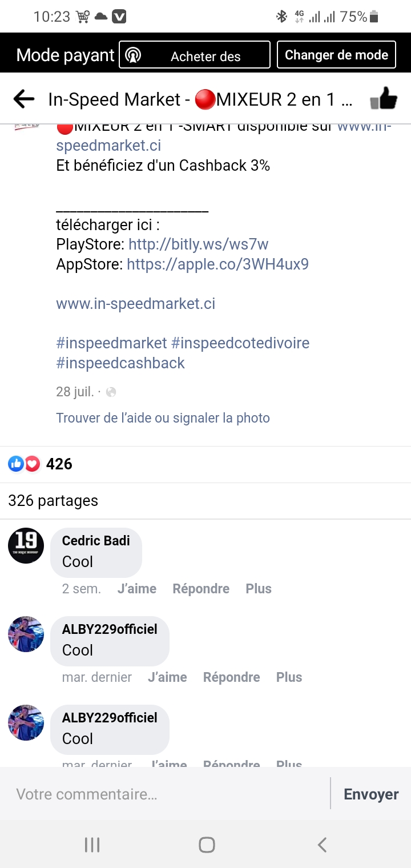Tap Android home button icon
The image size is (411, 868).
(x=207, y=845)
